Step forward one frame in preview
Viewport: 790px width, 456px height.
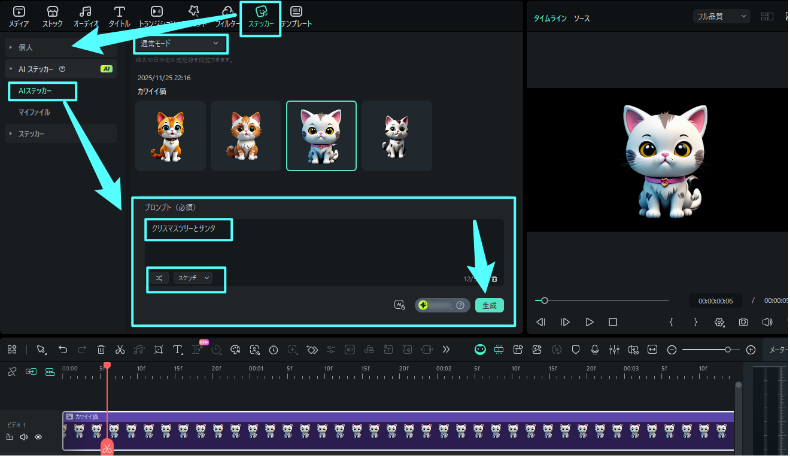(565, 322)
